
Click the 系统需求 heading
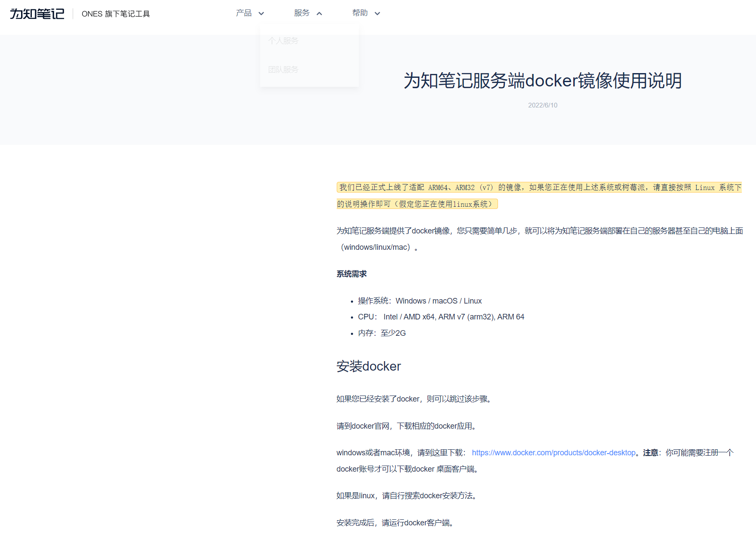tap(351, 274)
